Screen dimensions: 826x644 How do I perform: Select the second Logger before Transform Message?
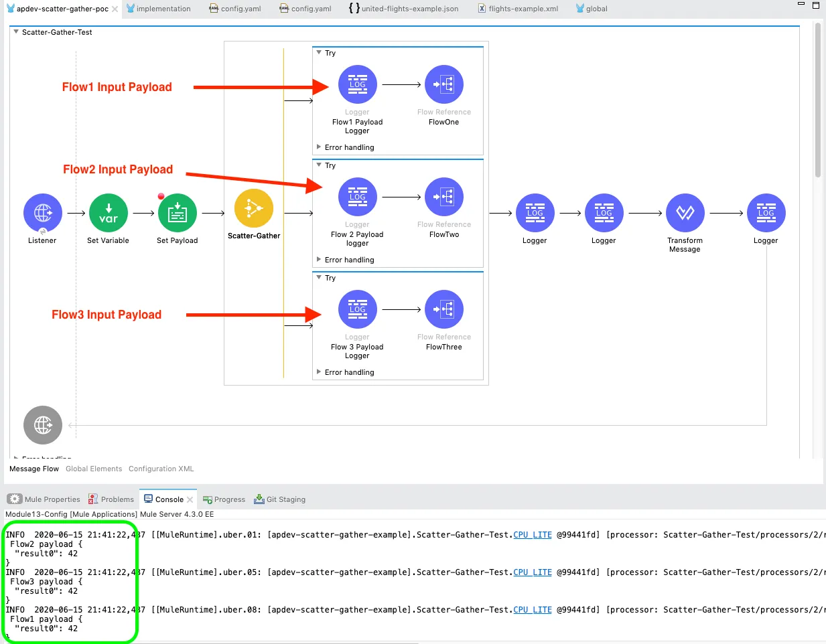tap(604, 213)
